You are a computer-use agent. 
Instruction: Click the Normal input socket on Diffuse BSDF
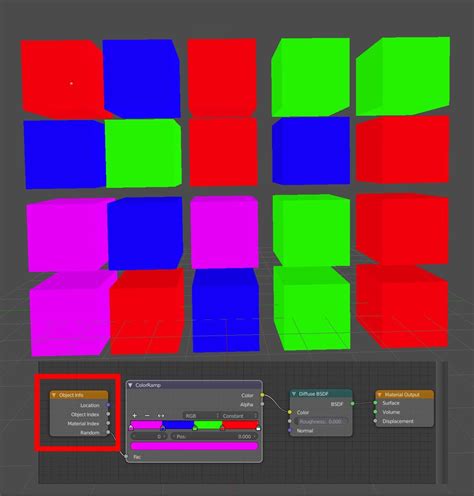pyautogui.click(x=290, y=430)
